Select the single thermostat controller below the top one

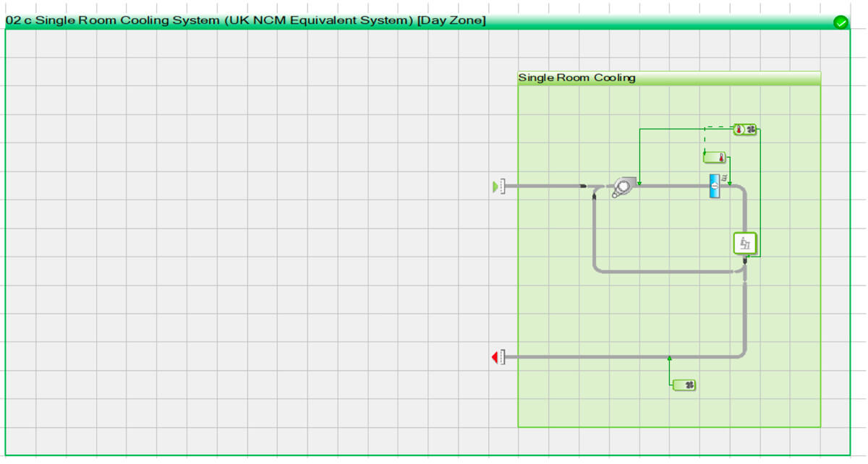coord(715,158)
